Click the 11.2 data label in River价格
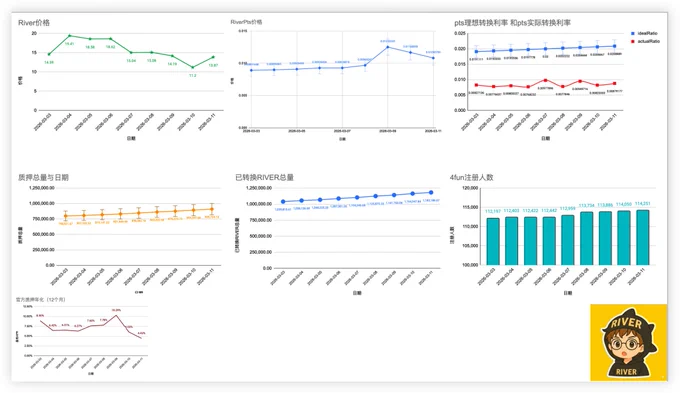This screenshot has width=680, height=393. click(193, 75)
